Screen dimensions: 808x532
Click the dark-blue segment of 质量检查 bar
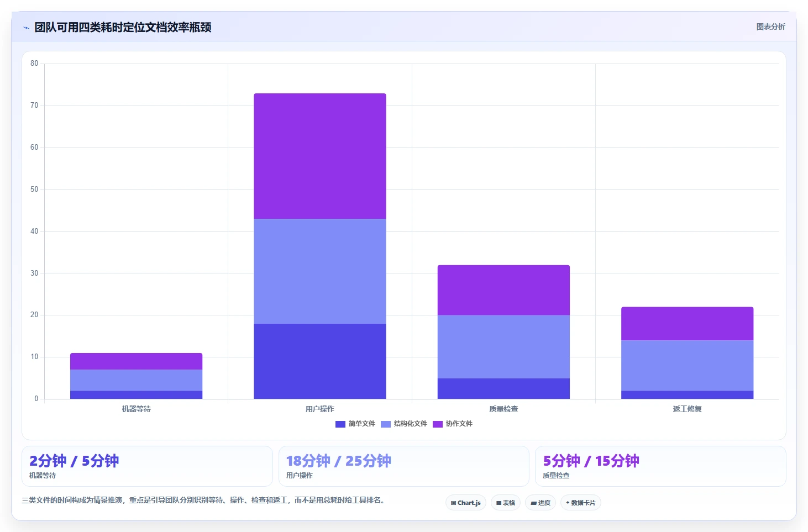(x=503, y=388)
